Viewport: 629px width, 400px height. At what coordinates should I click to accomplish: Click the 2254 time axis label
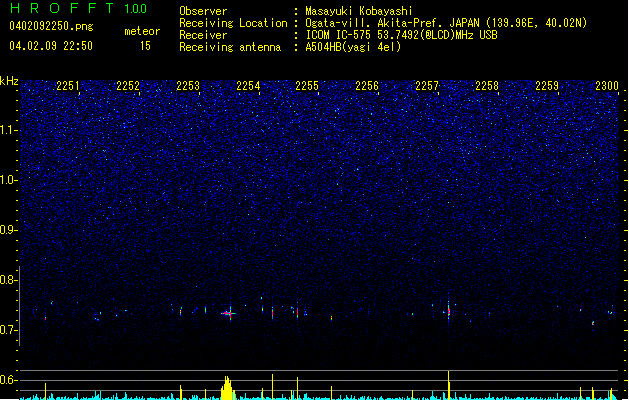(x=248, y=86)
